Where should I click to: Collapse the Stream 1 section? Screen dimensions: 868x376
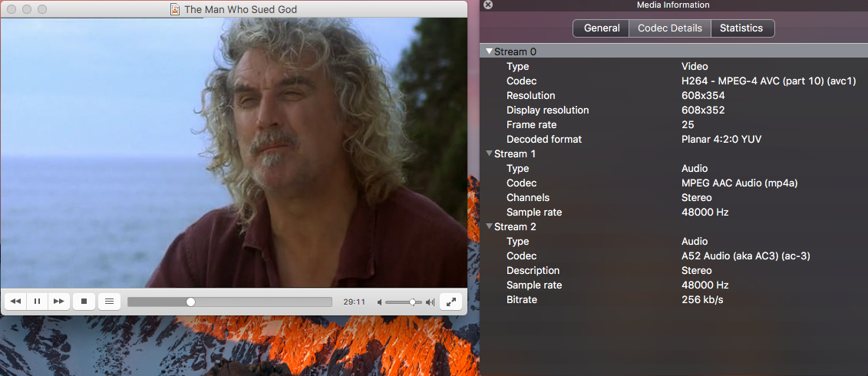tap(489, 153)
